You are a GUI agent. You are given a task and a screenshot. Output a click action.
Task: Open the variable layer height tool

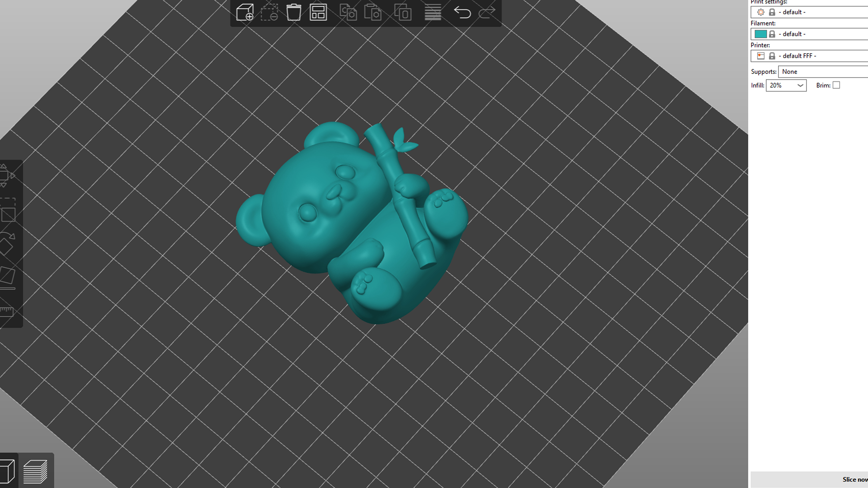tap(433, 12)
